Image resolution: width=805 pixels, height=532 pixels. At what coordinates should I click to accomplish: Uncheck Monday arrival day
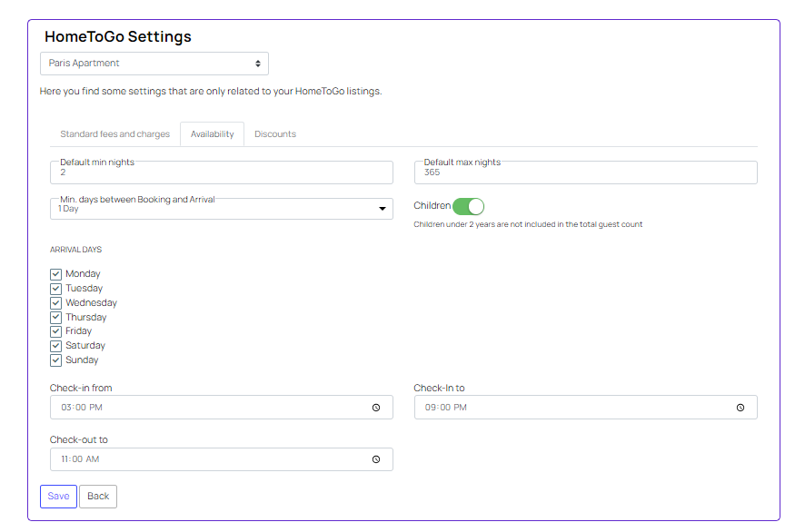pos(56,274)
